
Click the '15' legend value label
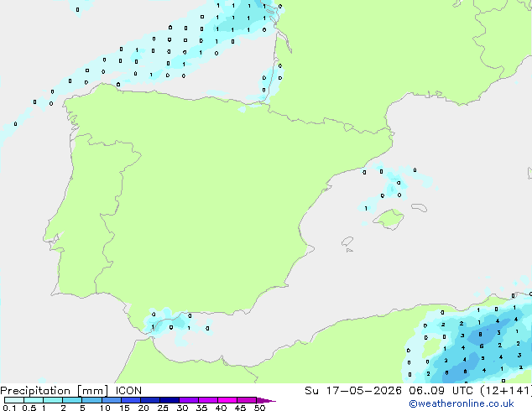click(x=124, y=408)
